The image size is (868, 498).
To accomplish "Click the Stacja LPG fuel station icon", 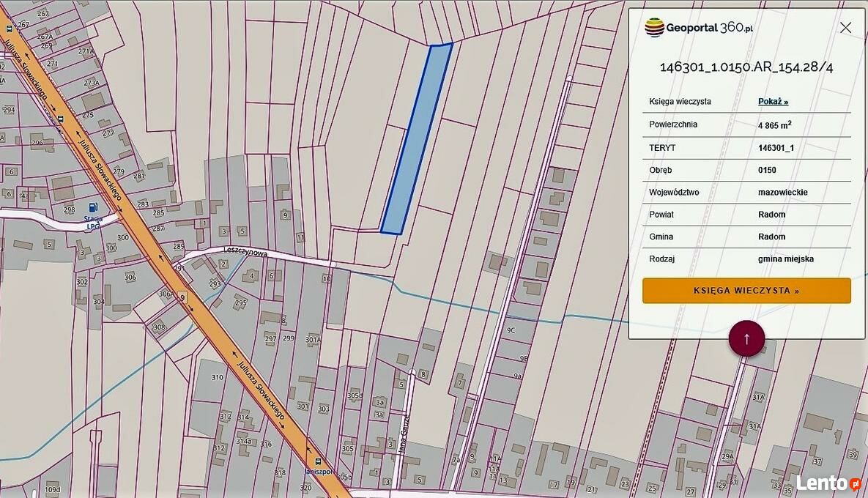I will tap(93, 208).
